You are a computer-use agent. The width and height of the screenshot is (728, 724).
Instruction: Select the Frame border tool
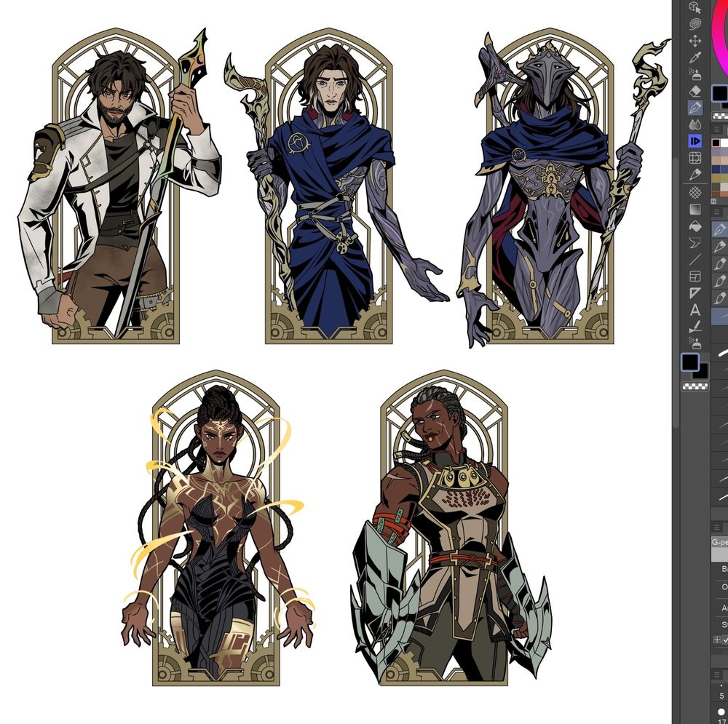[695, 277]
